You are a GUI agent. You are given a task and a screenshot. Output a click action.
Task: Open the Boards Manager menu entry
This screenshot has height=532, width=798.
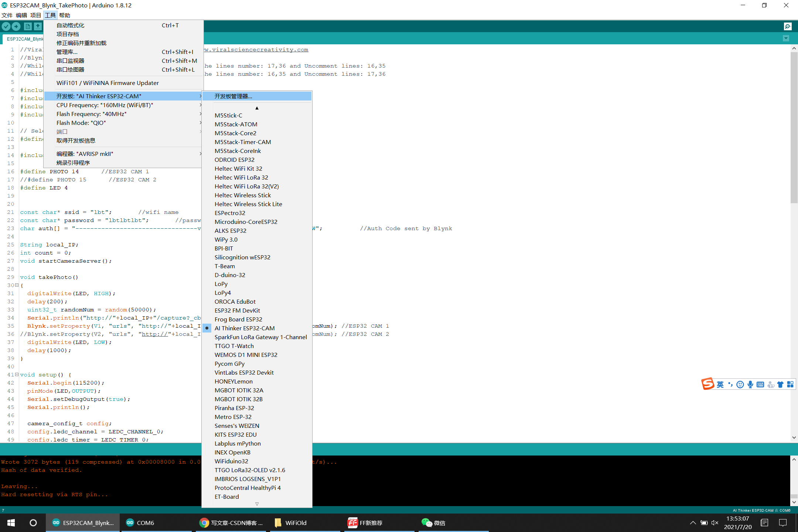(233, 96)
